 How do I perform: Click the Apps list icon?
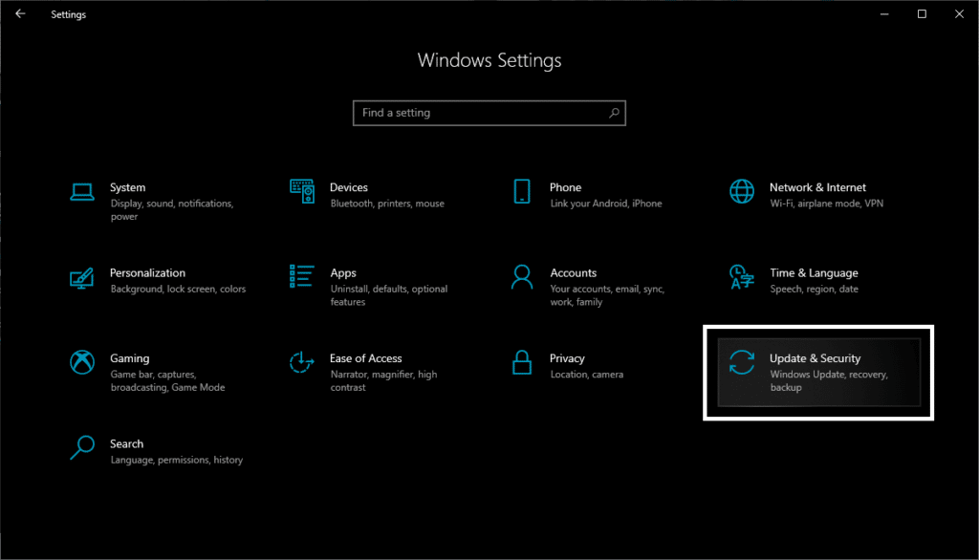click(301, 276)
